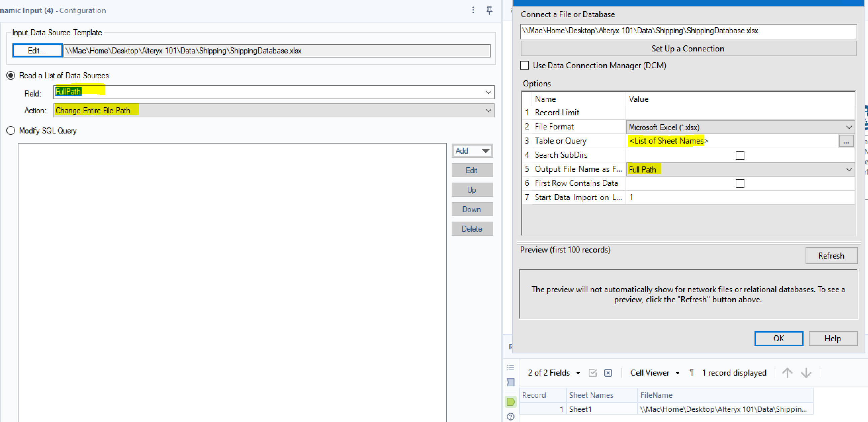Click the pin icon on the Configuration panel
This screenshot has width=868, height=422.
click(x=489, y=10)
